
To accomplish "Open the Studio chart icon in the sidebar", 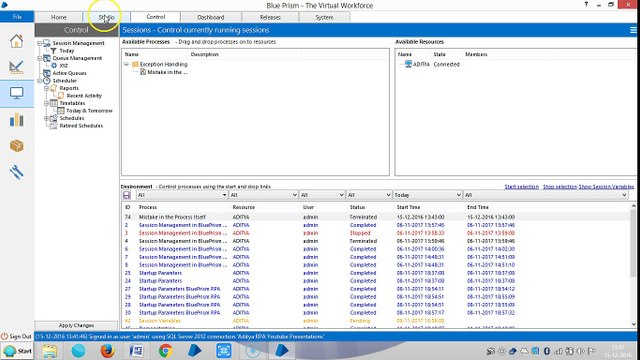I will 16,67.
